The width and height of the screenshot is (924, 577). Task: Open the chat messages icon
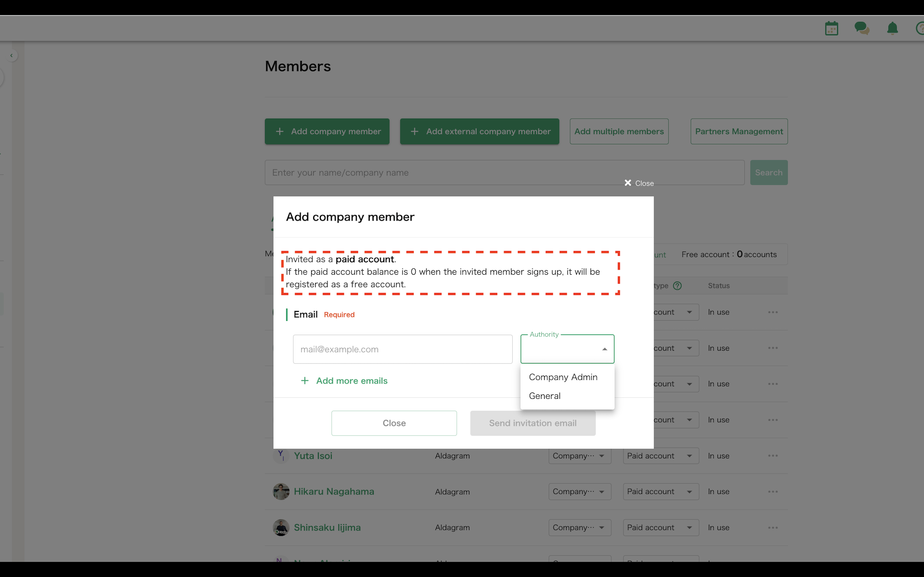click(x=862, y=29)
